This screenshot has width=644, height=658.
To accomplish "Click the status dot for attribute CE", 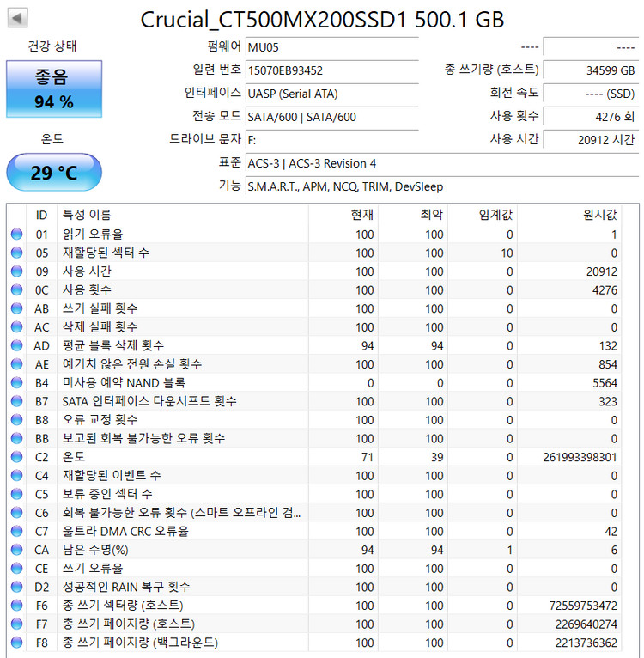I will pyautogui.click(x=17, y=569).
